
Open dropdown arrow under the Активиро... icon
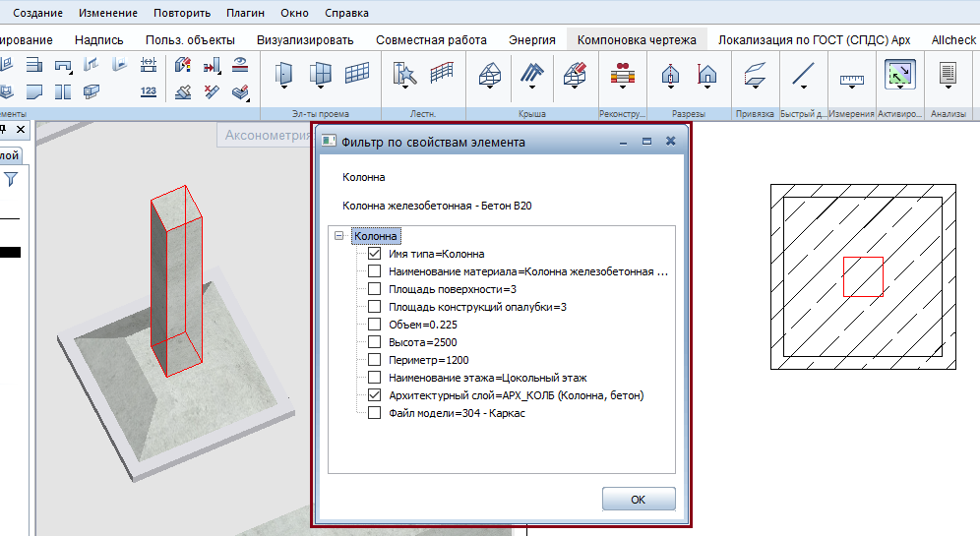click(899, 87)
